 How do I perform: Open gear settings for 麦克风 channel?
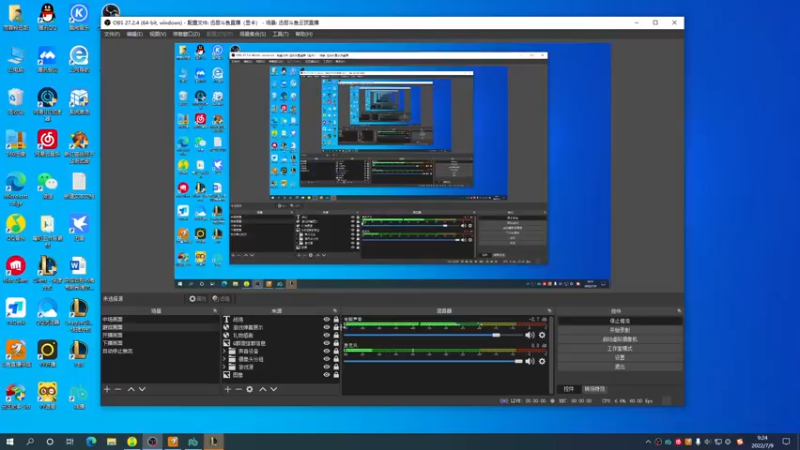(542, 361)
